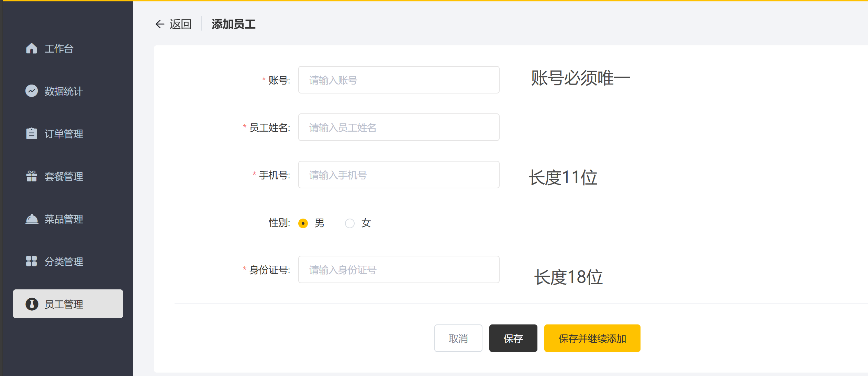
Task: Click into the 手机号 input field
Action: point(399,175)
